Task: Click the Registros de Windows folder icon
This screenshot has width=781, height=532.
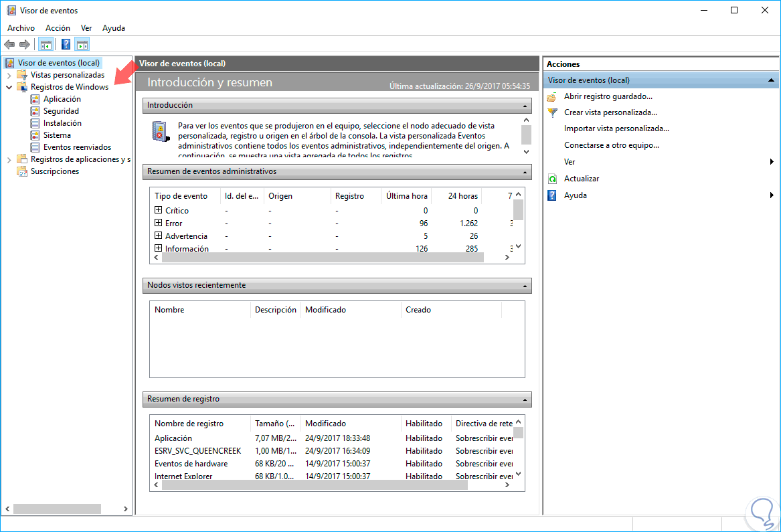Action: [x=22, y=87]
